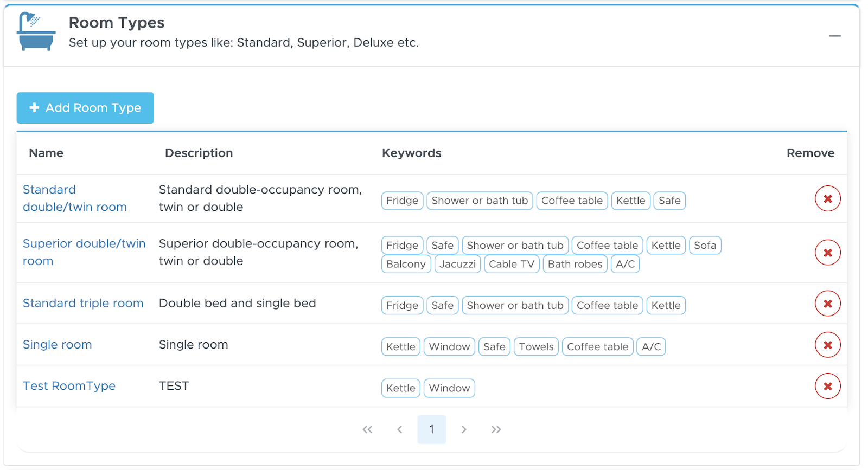Click the Cable TV keyword tag
The image size is (868, 470).
tap(512, 265)
